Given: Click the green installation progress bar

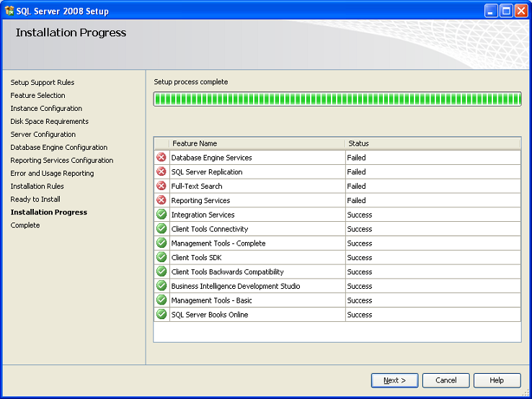Looking at the screenshot, I should [337, 99].
